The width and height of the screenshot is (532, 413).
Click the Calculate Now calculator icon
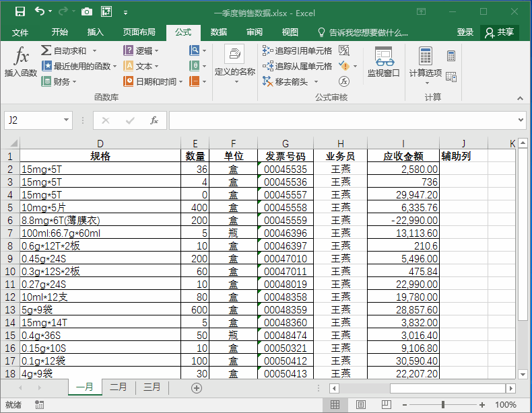(x=451, y=56)
